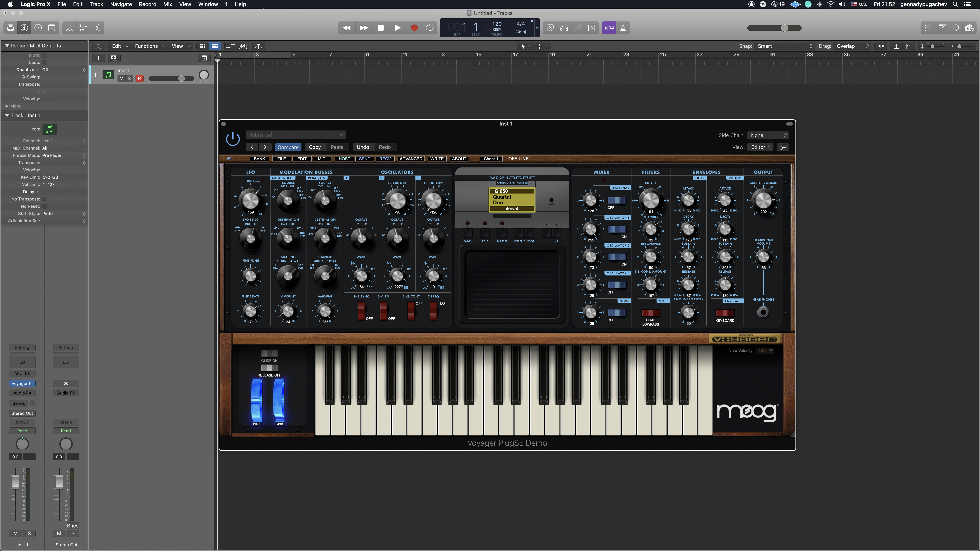Adjust the Inst 1 track volume slider
Screen dimensions: 980x551
[x=181, y=78]
